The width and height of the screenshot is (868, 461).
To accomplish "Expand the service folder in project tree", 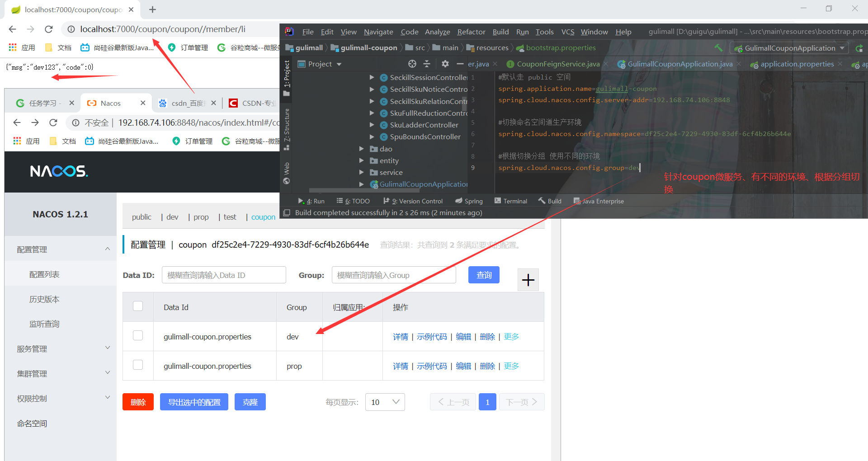I will (362, 172).
